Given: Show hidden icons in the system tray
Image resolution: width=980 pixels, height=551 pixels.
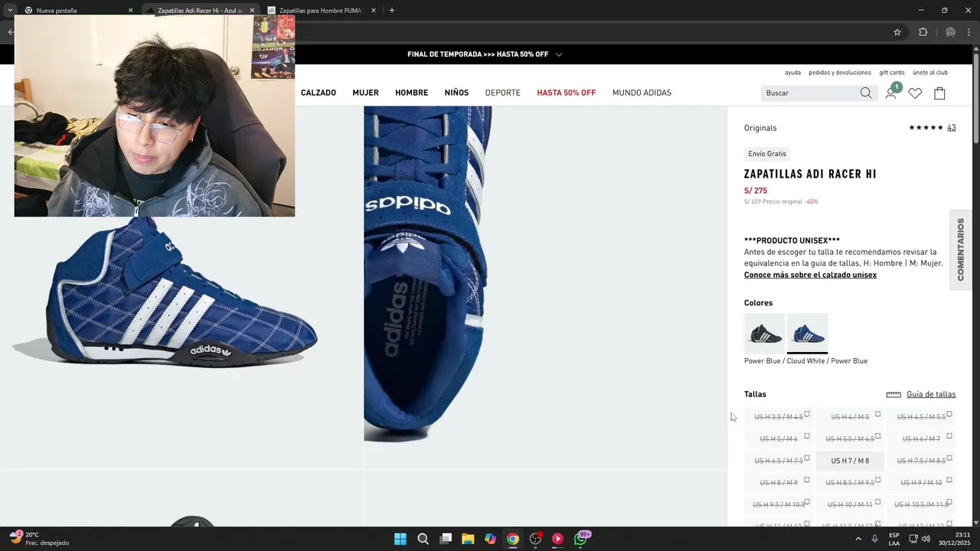Looking at the screenshot, I should 857,539.
